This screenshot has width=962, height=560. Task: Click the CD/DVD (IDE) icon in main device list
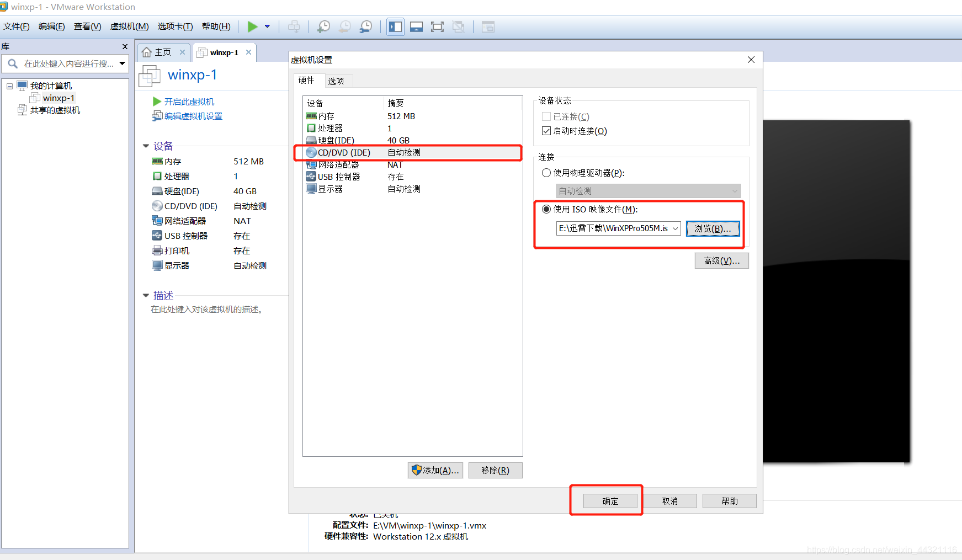pyautogui.click(x=157, y=206)
